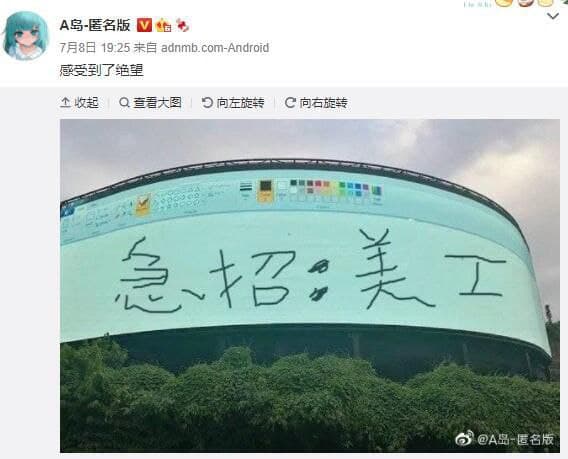Screen dimensions: 568x459
Task: Click the orange V verified badge
Action: (144, 25)
